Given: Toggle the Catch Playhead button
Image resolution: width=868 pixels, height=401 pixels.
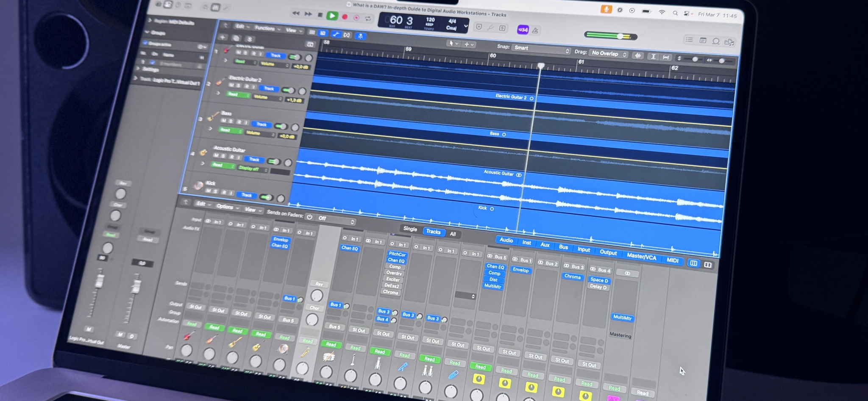Looking at the screenshot, I should pos(360,36).
